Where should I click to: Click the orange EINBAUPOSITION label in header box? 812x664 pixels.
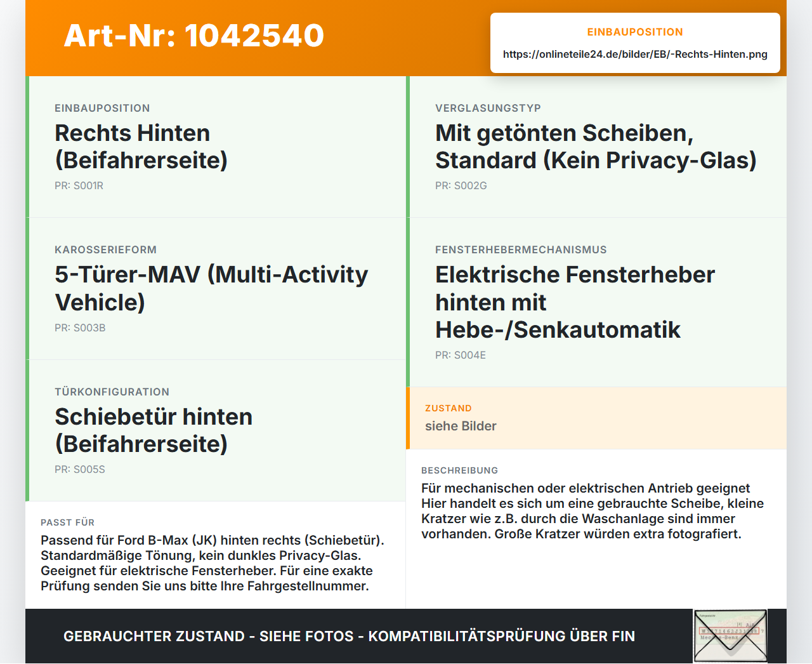635,32
